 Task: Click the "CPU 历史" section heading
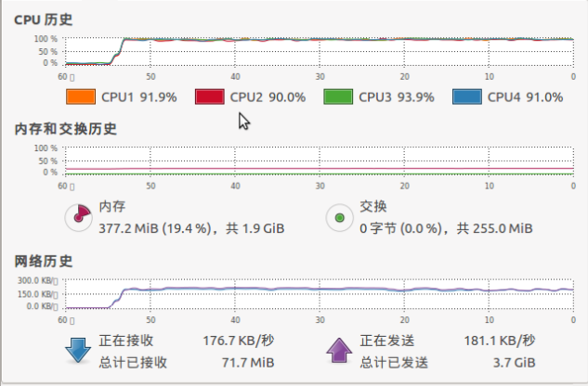44,19
